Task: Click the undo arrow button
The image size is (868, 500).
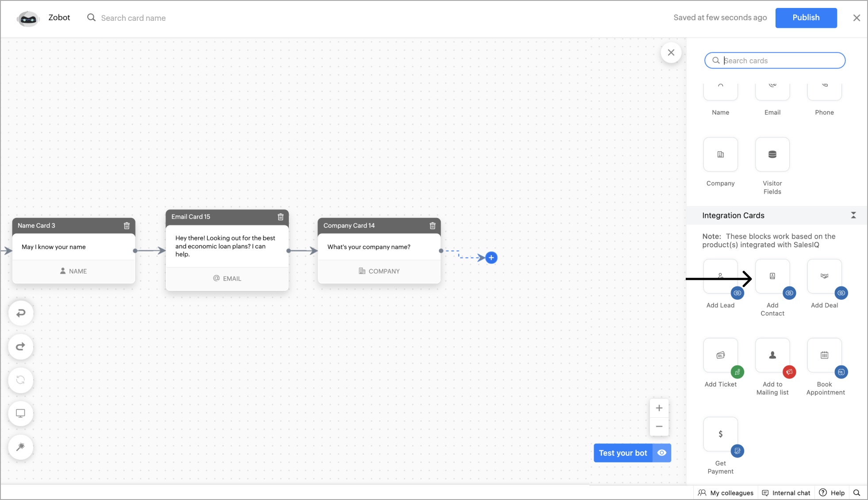Action: [21, 313]
